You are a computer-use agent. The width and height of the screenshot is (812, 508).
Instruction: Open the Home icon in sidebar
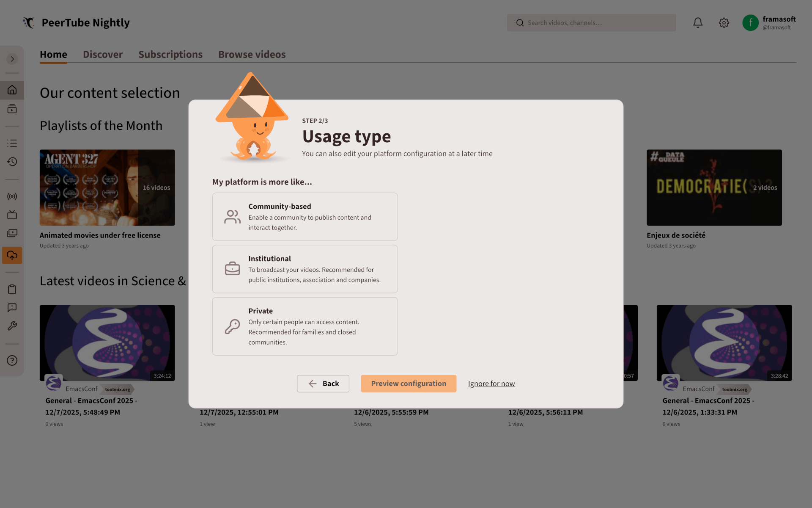[12, 90]
